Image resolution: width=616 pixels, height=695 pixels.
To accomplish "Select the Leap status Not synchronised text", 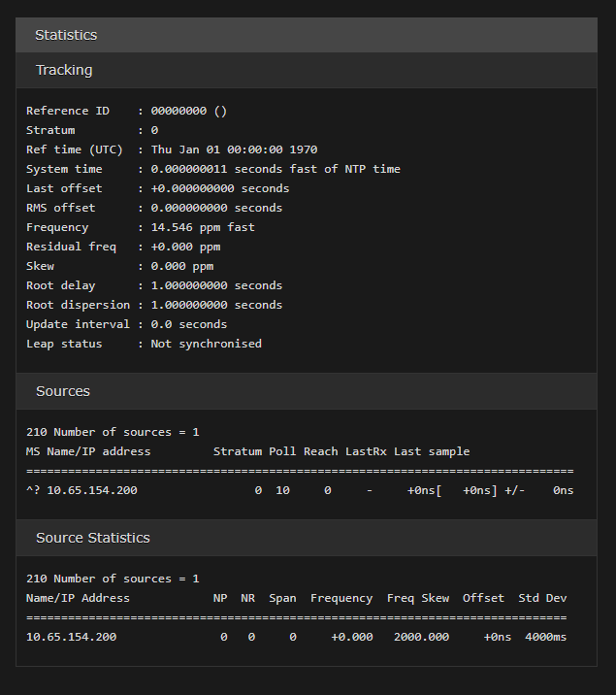I will point(206,344).
